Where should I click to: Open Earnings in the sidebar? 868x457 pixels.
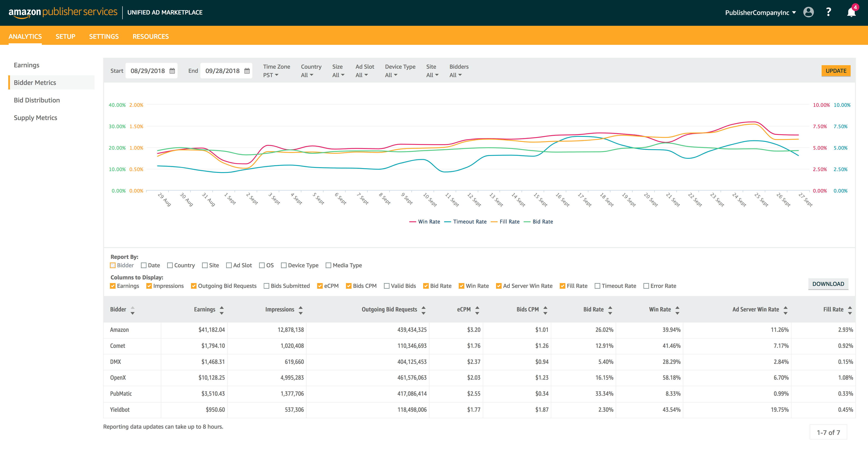point(27,65)
